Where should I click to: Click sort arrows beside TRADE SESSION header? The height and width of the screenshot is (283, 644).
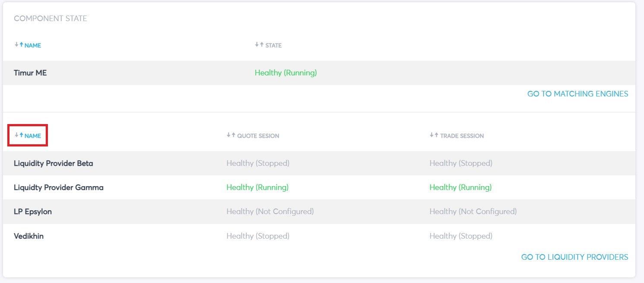[434, 135]
